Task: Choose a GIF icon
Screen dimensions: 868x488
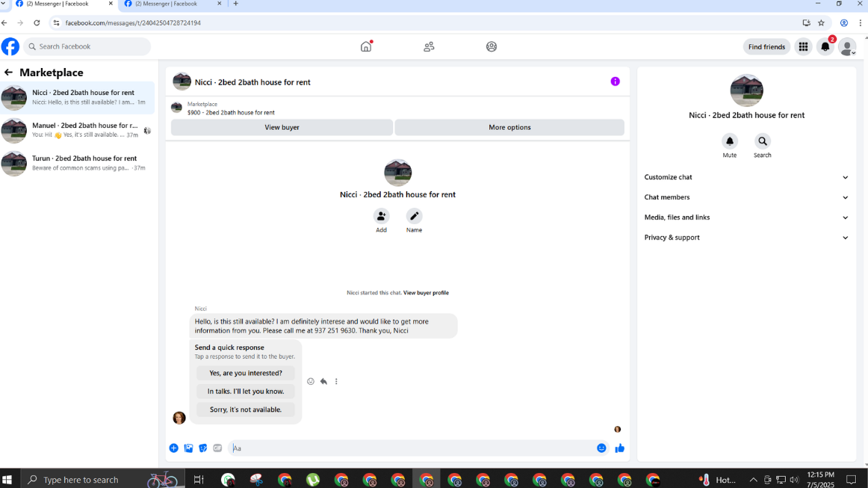Action: tap(217, 448)
